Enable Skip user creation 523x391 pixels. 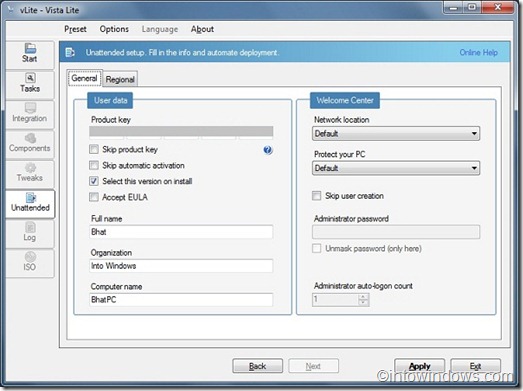pos(317,196)
